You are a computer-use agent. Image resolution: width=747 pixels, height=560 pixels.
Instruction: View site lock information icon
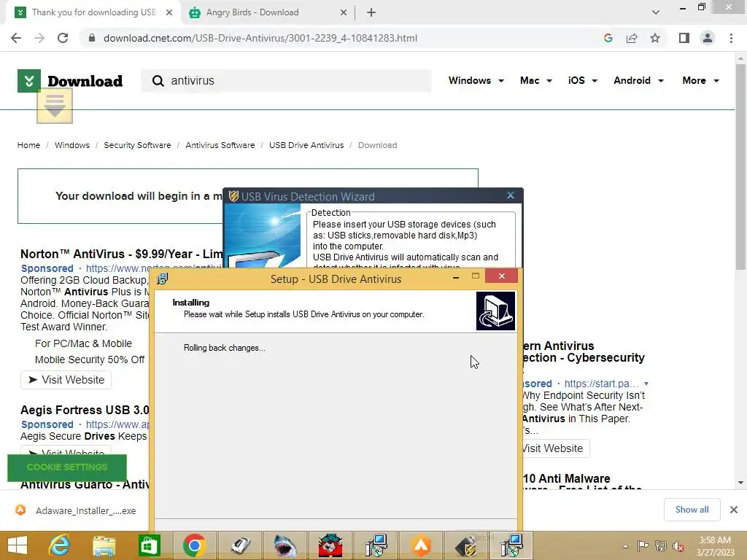pyautogui.click(x=92, y=38)
